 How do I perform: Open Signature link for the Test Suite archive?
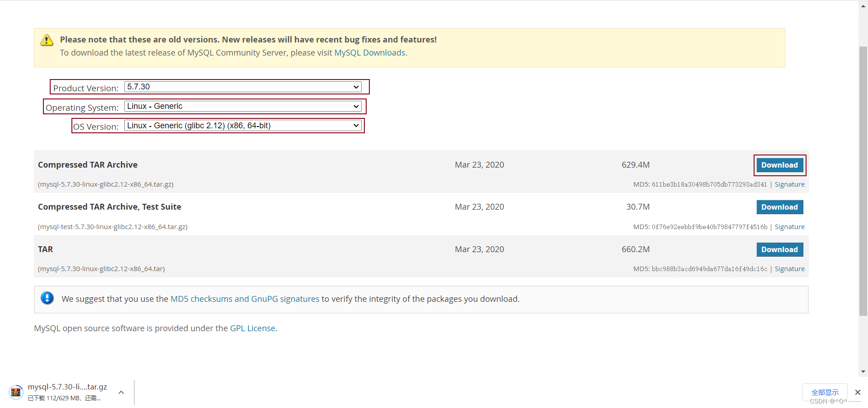(789, 227)
